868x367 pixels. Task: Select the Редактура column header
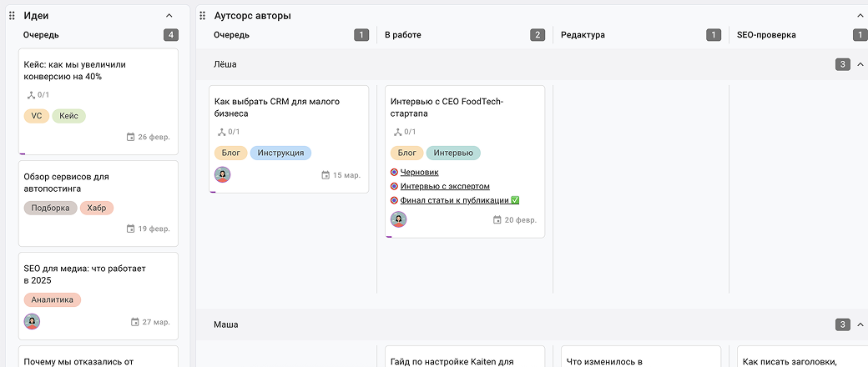point(583,35)
